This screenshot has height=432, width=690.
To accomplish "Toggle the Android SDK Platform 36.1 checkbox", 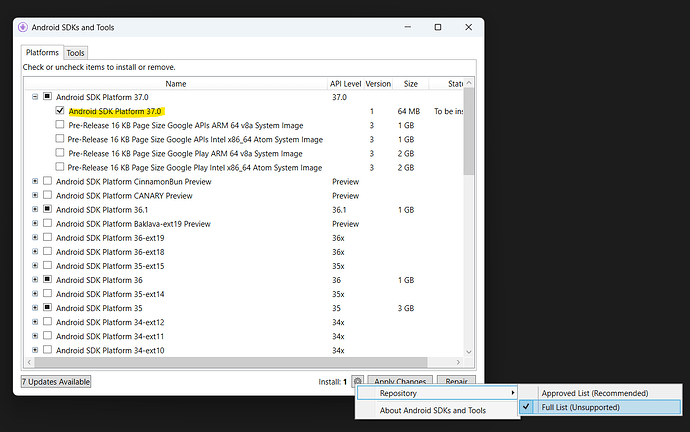I will pyautogui.click(x=48, y=209).
